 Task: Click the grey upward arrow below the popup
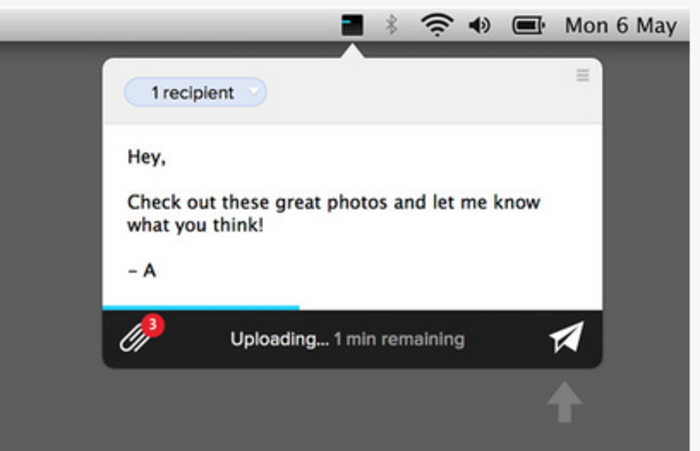pos(565,403)
